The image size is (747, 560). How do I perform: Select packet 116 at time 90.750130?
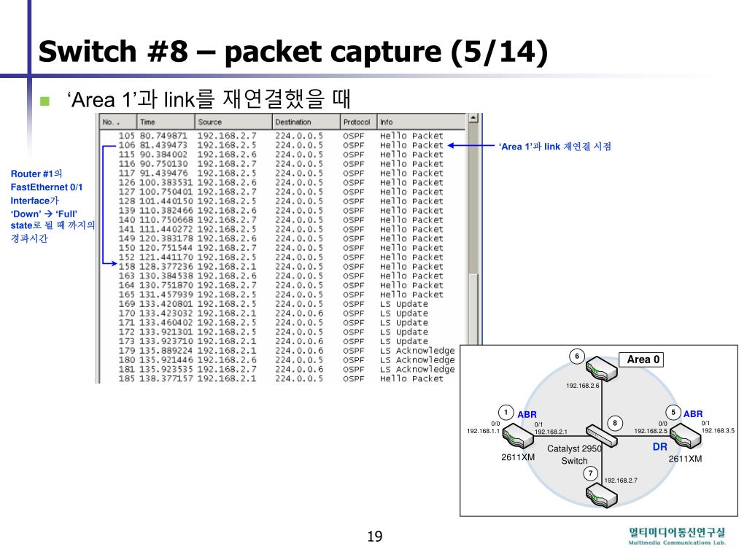(x=282, y=164)
